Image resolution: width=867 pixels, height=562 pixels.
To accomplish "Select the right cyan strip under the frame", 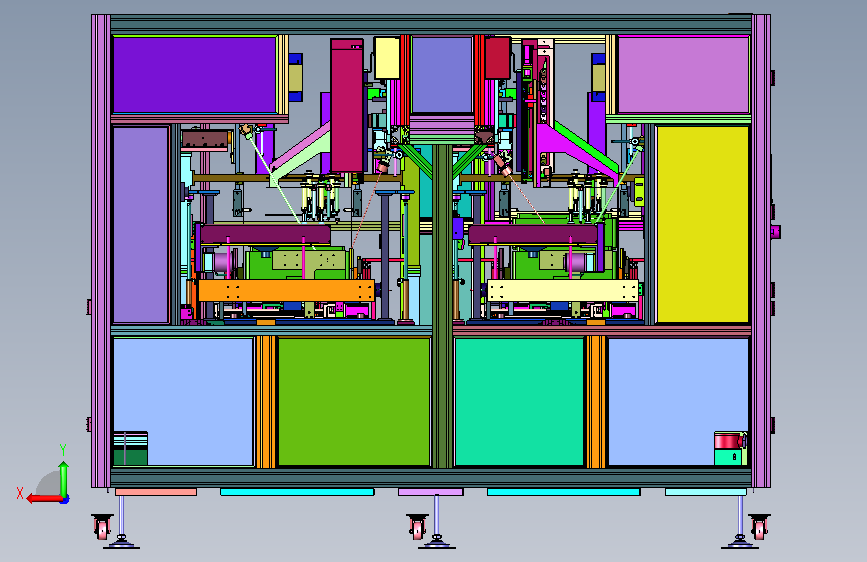I will pyautogui.click(x=563, y=492).
